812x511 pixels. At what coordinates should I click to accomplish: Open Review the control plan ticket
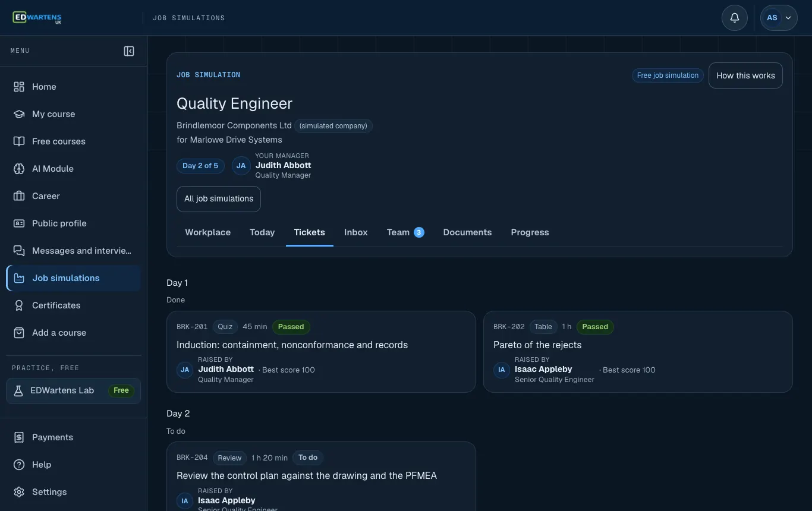point(321,477)
